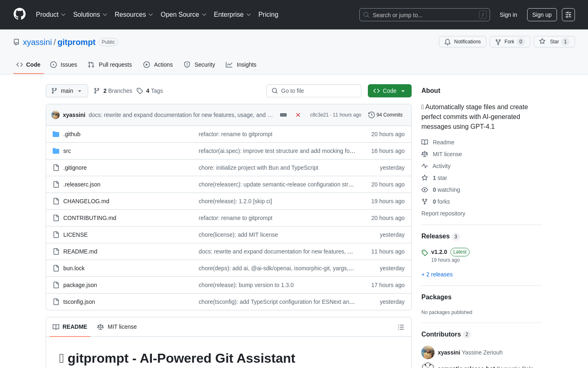This screenshot has height=368, width=588.
Task: Open the GitHub home logo
Action: pos(20,14)
